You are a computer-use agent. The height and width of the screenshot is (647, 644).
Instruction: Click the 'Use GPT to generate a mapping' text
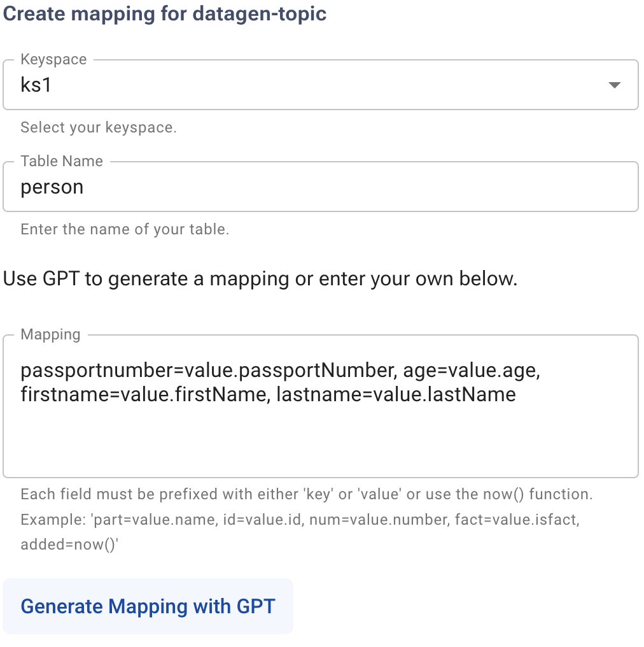261,278
